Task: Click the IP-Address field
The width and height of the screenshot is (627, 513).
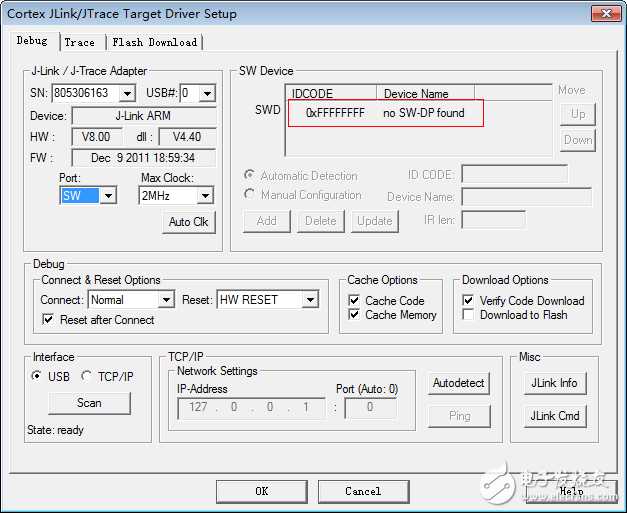Action: 251,407
